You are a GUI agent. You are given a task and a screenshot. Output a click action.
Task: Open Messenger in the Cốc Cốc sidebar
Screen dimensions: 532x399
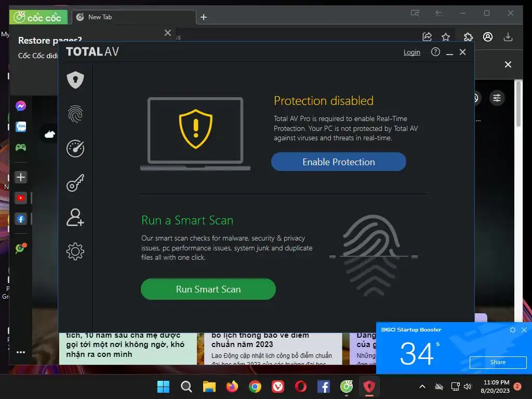coord(21,106)
